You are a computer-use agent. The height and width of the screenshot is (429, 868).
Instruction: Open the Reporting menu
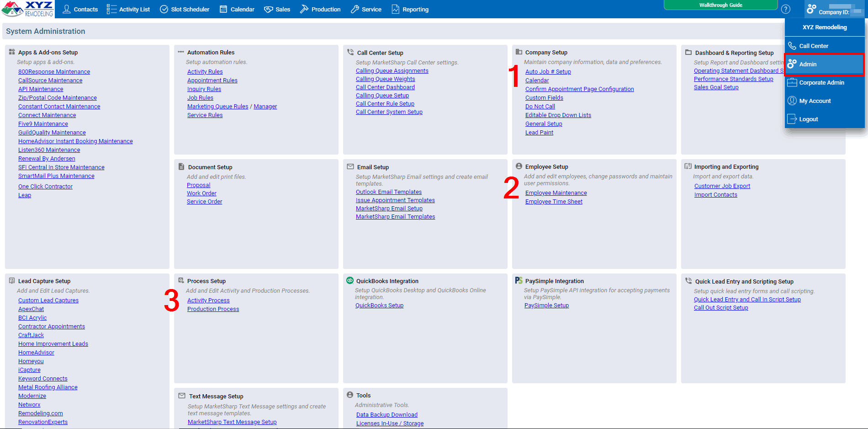(x=410, y=9)
